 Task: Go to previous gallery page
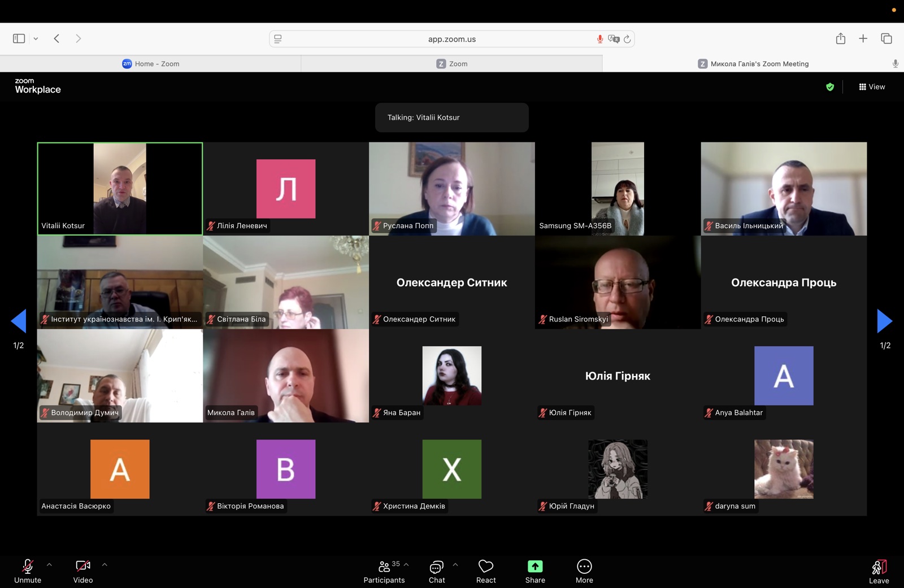click(19, 321)
